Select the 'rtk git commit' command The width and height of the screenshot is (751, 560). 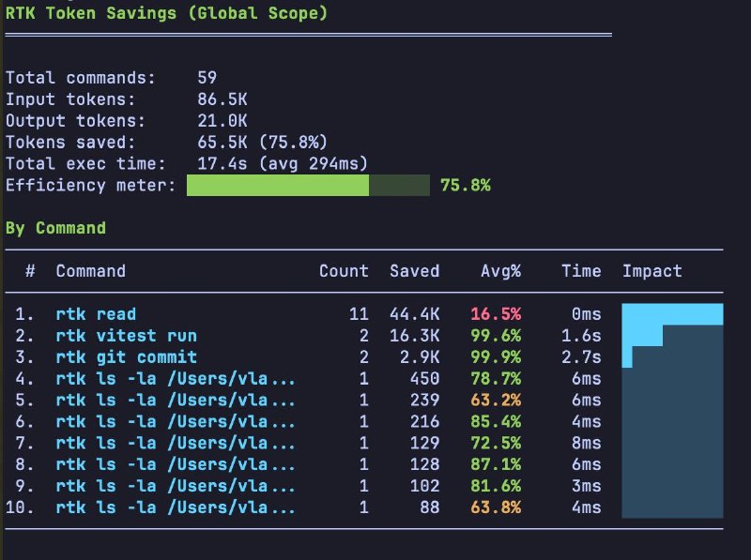(127, 357)
